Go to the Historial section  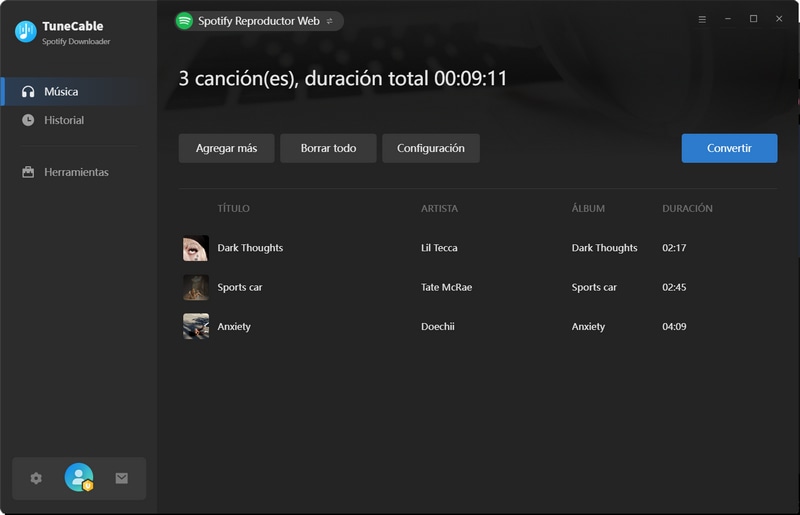(64, 120)
